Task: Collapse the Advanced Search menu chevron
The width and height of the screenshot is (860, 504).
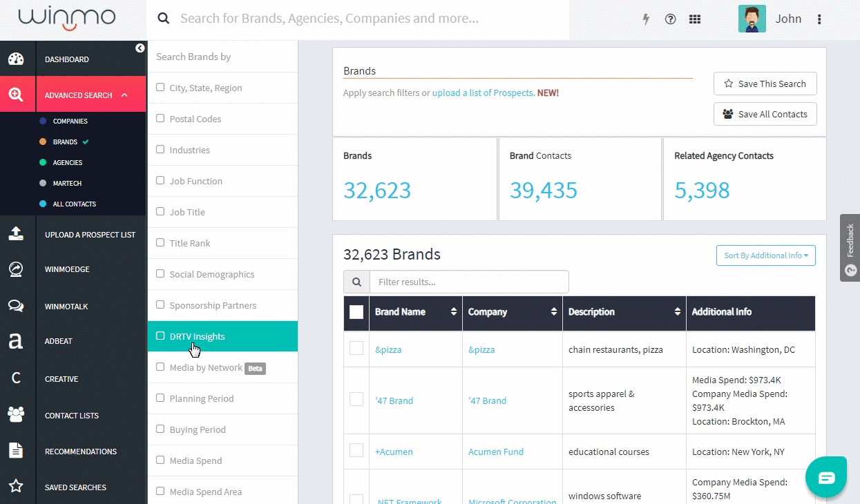Action: coord(124,95)
